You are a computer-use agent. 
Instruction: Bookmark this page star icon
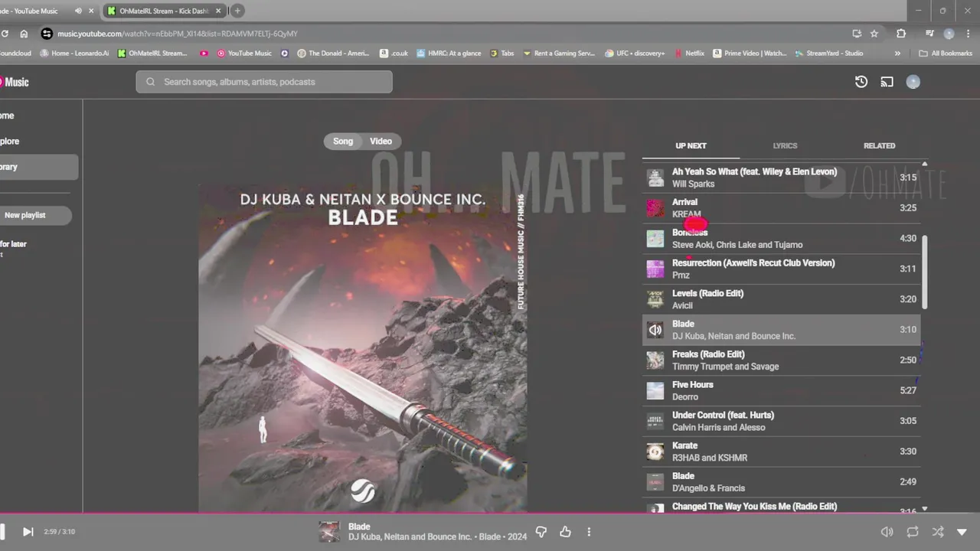coord(874,34)
